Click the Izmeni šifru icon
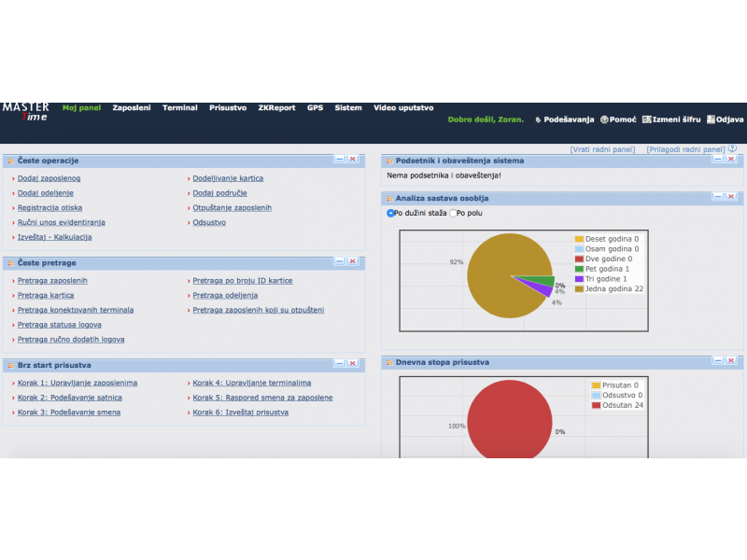747x560 pixels. 646,120
